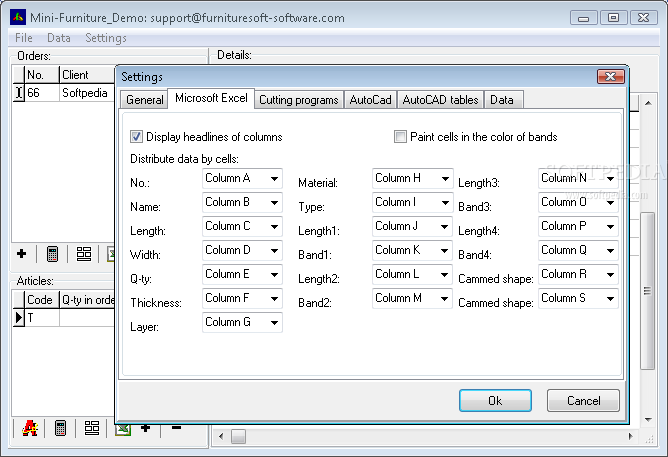Open the File menu

tap(23, 38)
